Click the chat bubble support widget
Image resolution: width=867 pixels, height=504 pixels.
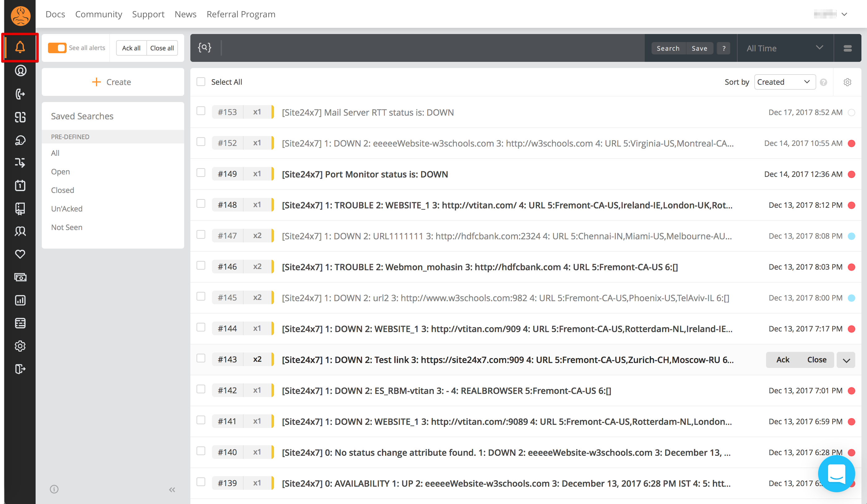click(836, 473)
